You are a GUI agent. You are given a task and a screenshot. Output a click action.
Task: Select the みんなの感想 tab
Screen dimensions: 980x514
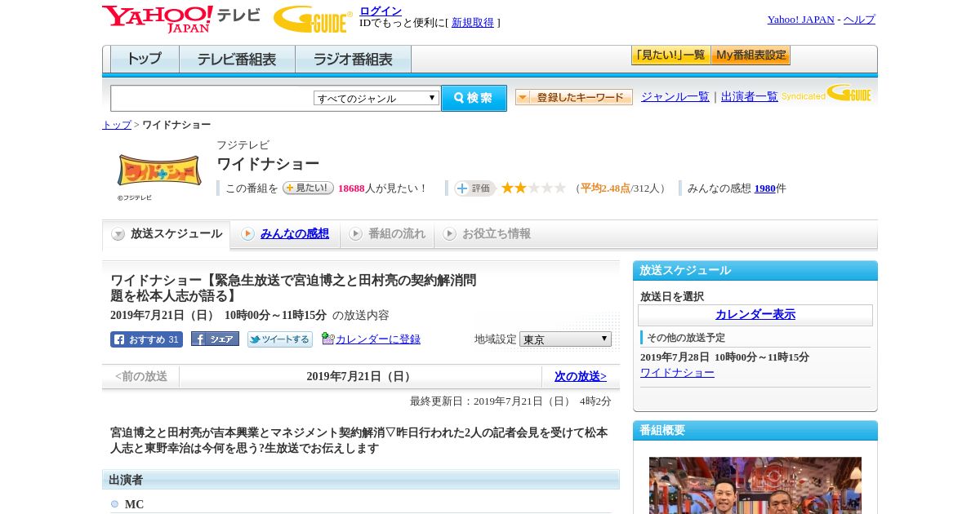click(285, 234)
